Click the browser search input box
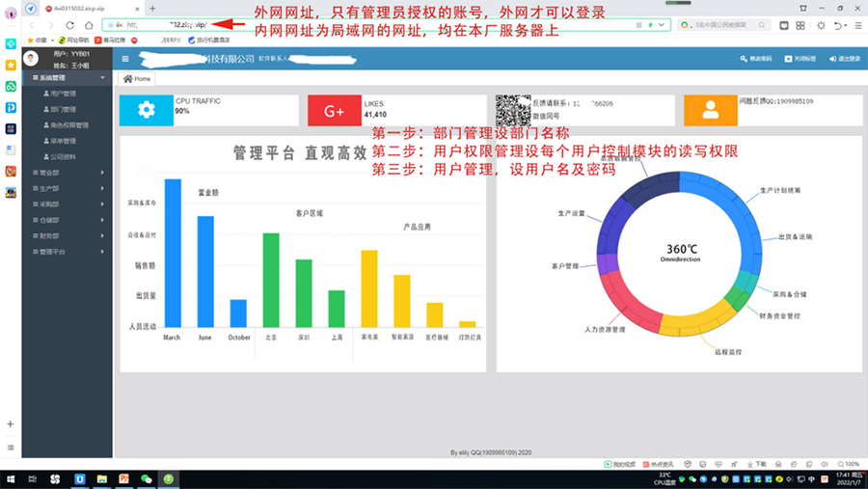This screenshot has width=868, height=489. [x=723, y=25]
